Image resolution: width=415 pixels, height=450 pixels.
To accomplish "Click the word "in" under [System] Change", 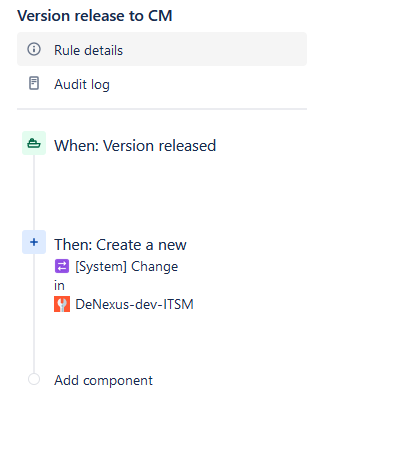I will click(59, 286).
